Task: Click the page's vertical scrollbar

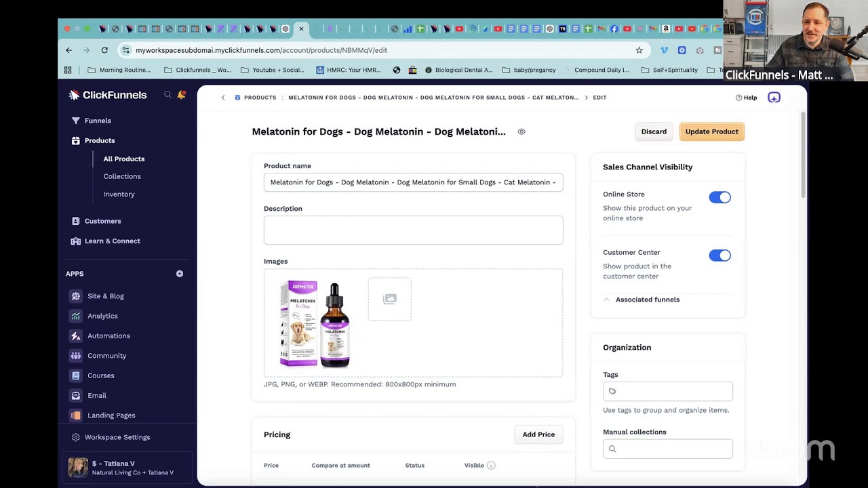Action: 804,156
